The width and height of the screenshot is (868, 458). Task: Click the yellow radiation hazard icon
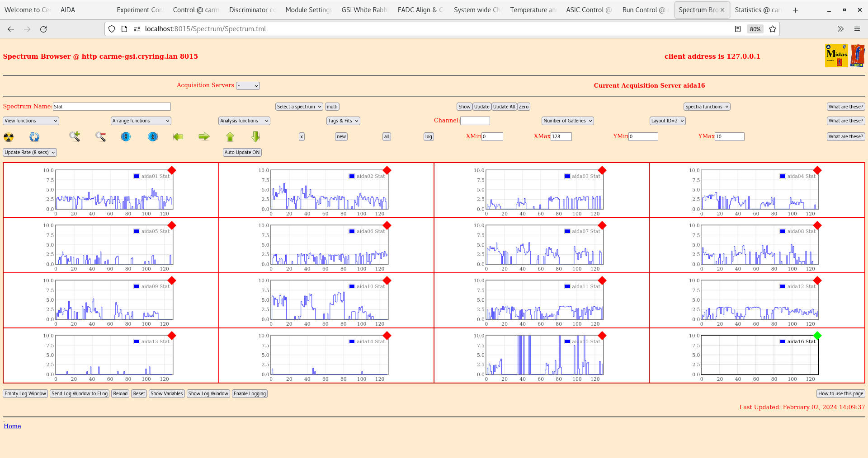pos(9,137)
